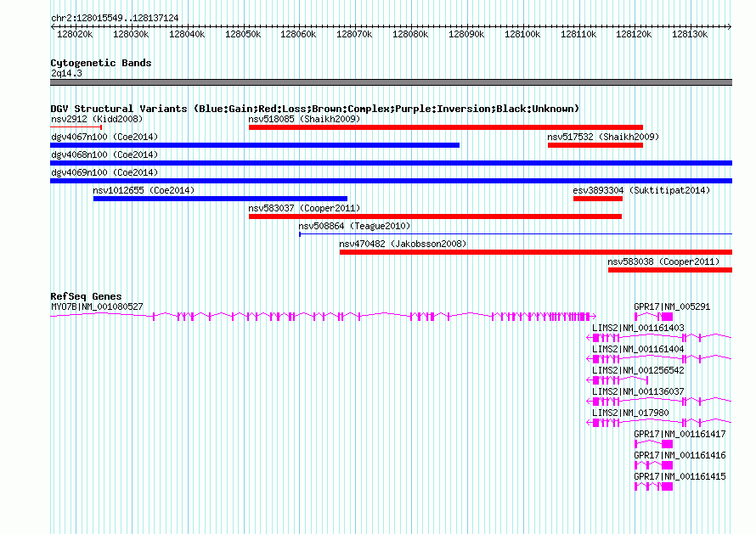This screenshot has width=756, height=534.
Task: Click the RefSeq Genes track title
Action: tap(86, 296)
